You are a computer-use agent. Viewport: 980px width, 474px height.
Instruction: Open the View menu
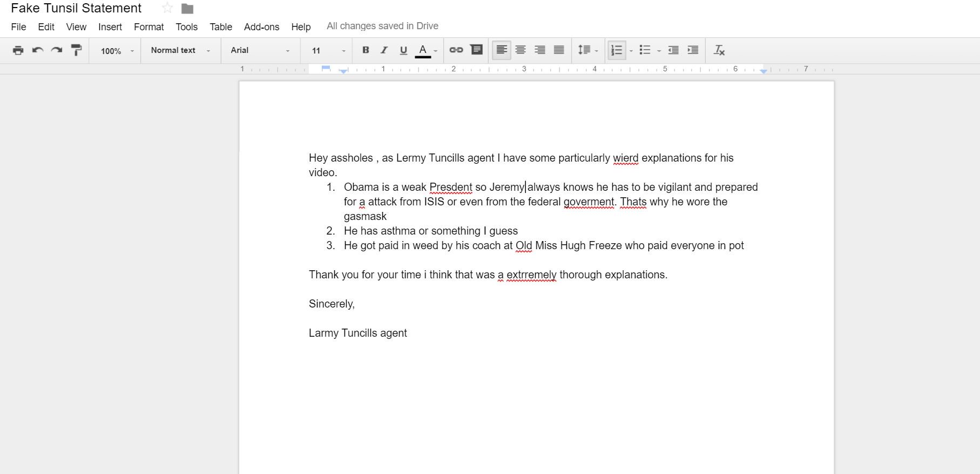tap(76, 27)
